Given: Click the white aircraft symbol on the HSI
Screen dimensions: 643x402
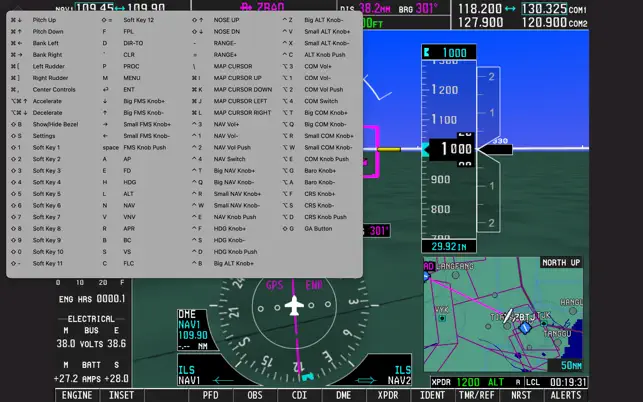Looking at the screenshot, I should click(x=294, y=306).
